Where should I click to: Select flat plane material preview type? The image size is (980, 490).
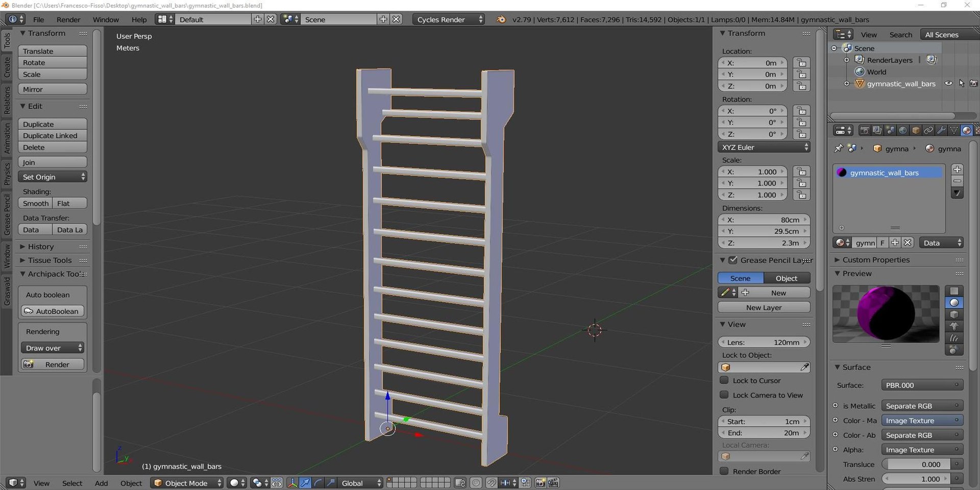point(954,291)
